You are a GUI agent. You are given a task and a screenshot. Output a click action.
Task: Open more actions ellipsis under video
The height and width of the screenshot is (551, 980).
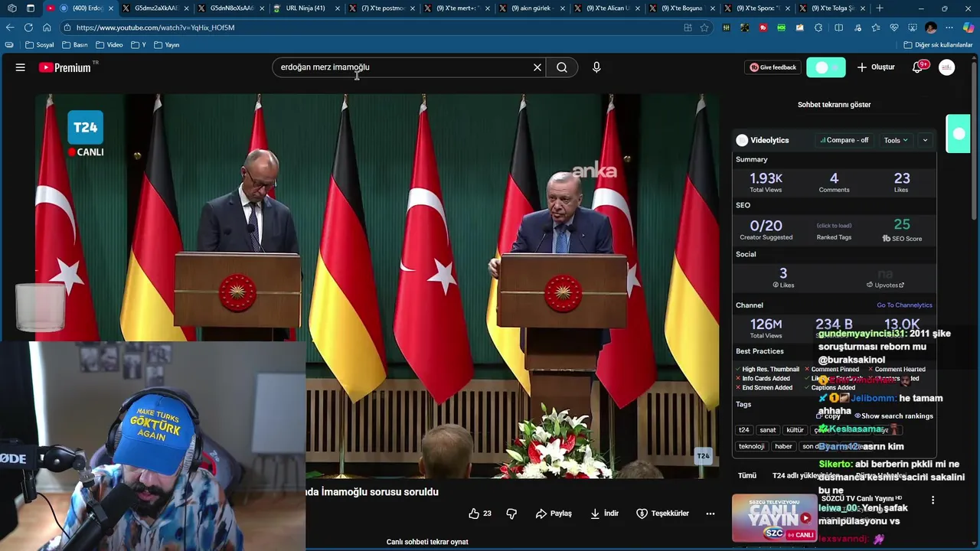710,514
